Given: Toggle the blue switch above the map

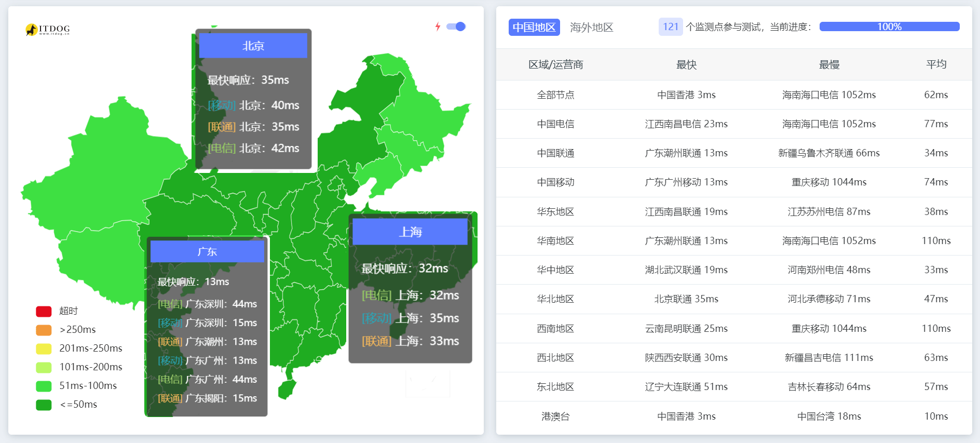Looking at the screenshot, I should (x=456, y=26).
